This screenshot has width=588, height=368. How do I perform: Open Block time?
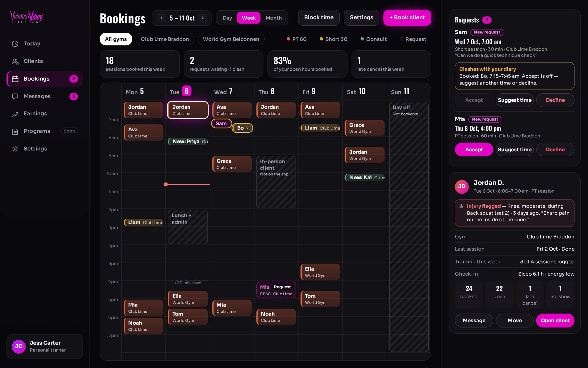point(319,18)
